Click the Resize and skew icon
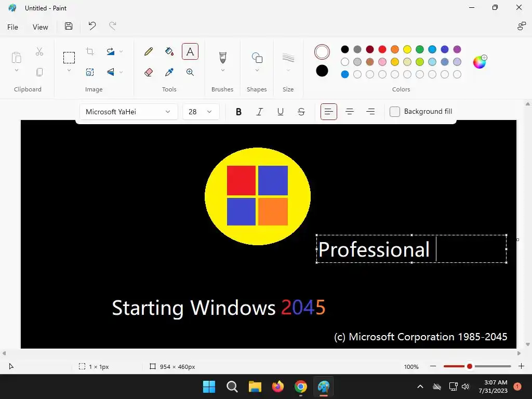The height and width of the screenshot is (399, 532). [90, 72]
